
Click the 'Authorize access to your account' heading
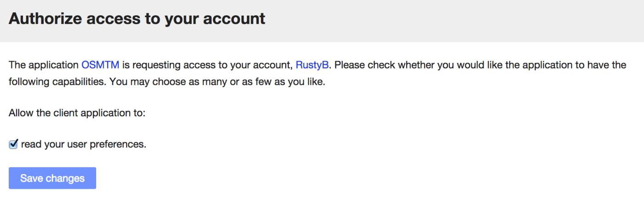point(137,18)
